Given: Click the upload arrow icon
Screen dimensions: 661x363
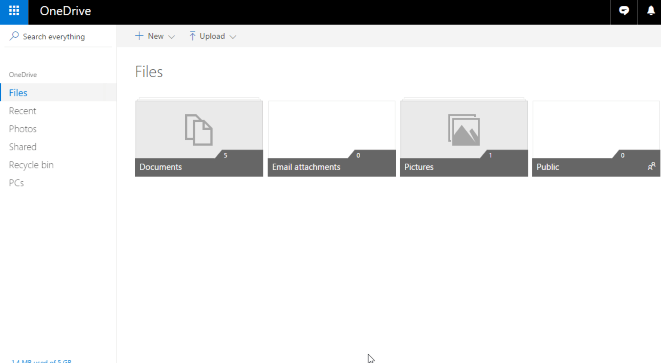Looking at the screenshot, I should 192,36.
